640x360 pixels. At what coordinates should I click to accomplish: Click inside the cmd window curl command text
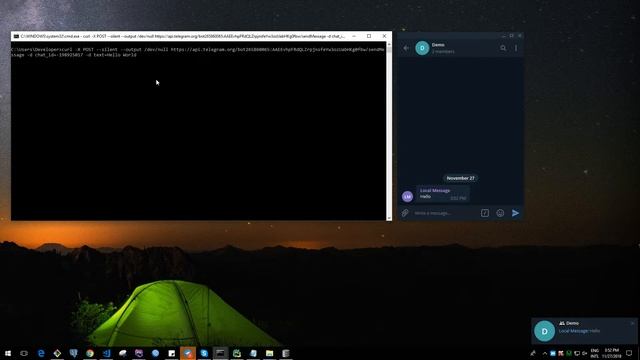click(x=198, y=52)
